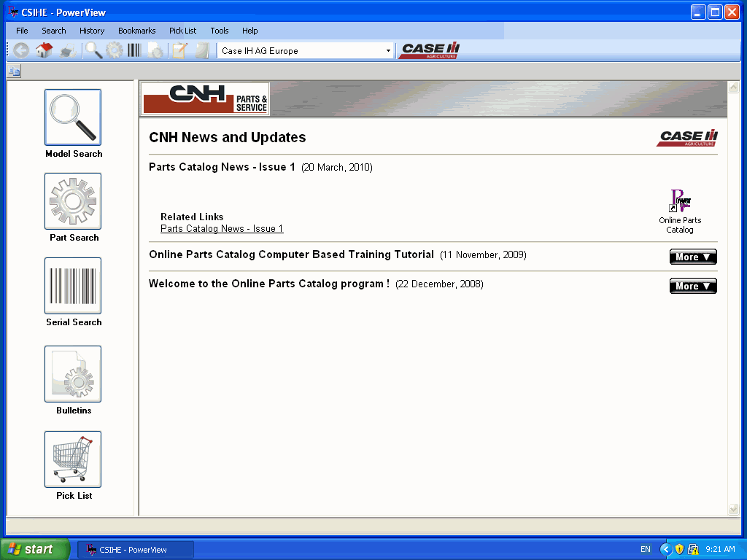
Task: Click the network warning tray icon
Action: [694, 549]
